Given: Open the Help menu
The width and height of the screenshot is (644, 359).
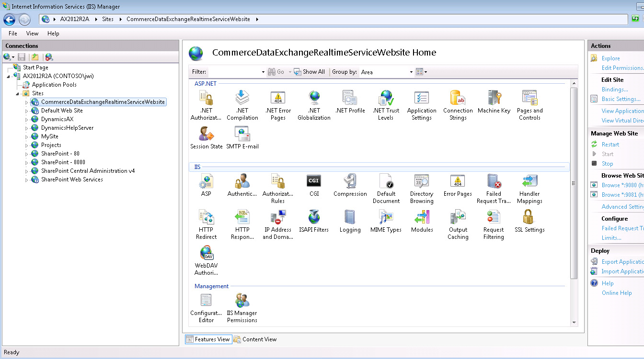Looking at the screenshot, I should coord(53,34).
